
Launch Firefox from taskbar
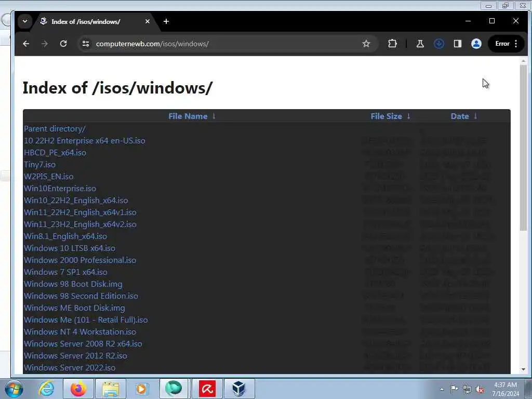pos(78,389)
